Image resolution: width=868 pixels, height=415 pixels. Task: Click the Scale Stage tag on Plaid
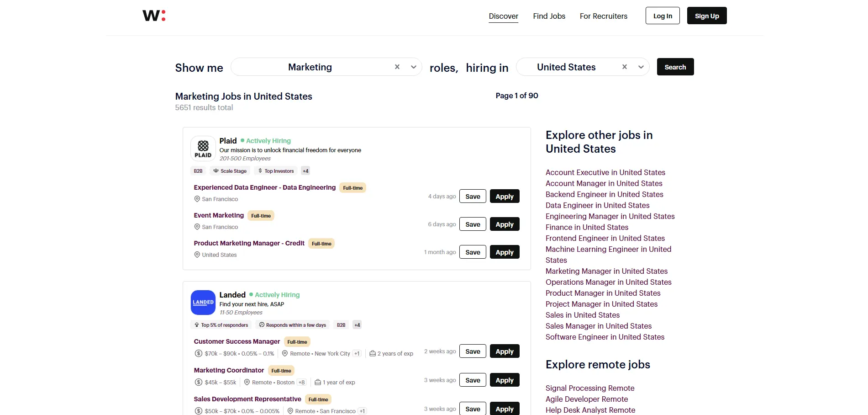click(230, 171)
